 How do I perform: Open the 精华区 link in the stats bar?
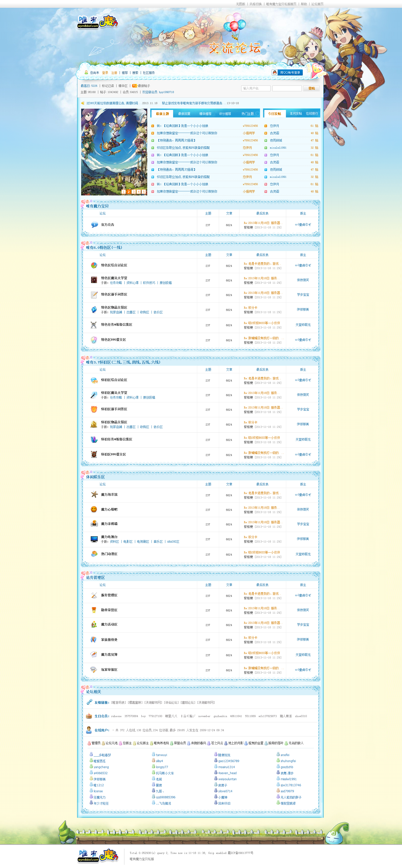click(123, 86)
